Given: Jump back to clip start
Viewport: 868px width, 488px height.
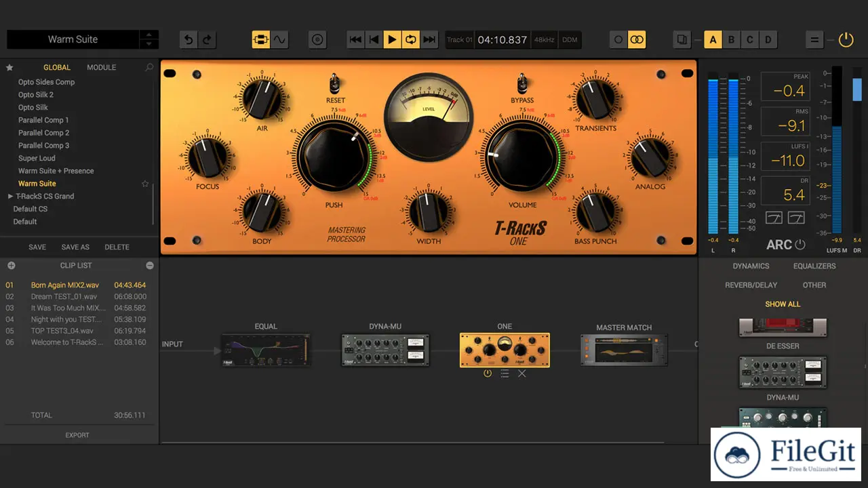Looking at the screenshot, I should point(374,40).
